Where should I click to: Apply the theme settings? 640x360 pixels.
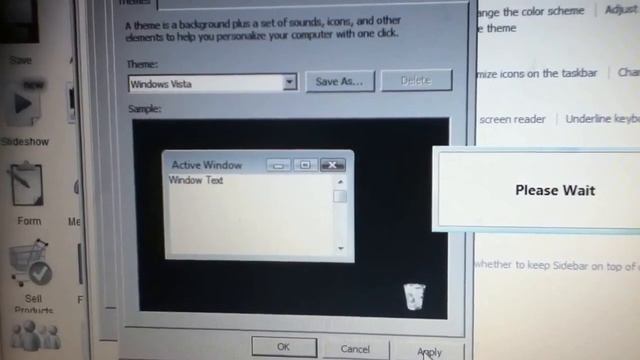[429, 351]
